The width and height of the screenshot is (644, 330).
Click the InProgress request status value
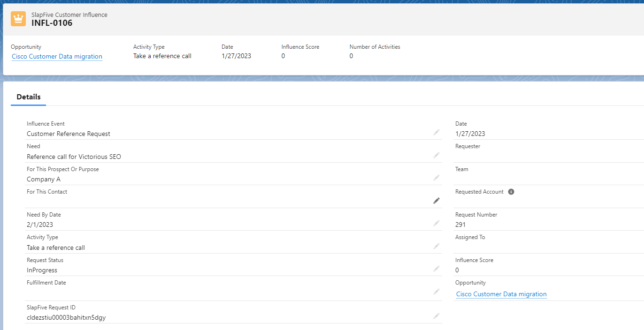click(42, 270)
